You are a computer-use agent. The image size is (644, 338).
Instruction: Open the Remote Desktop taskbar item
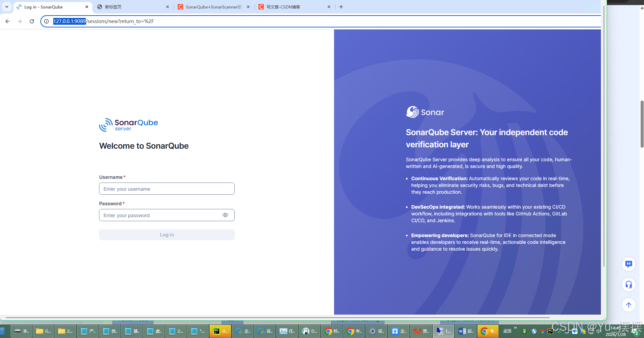coord(443,331)
